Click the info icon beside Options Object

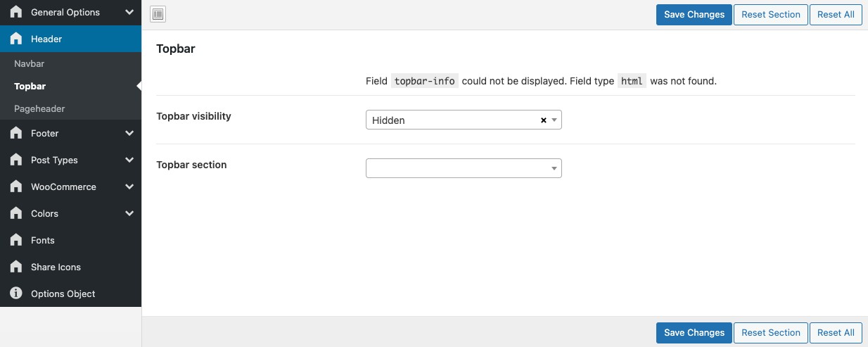coord(16,294)
